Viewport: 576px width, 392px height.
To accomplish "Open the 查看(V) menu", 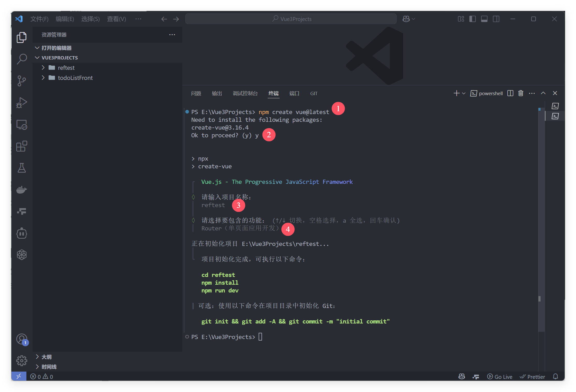I will pyautogui.click(x=116, y=19).
